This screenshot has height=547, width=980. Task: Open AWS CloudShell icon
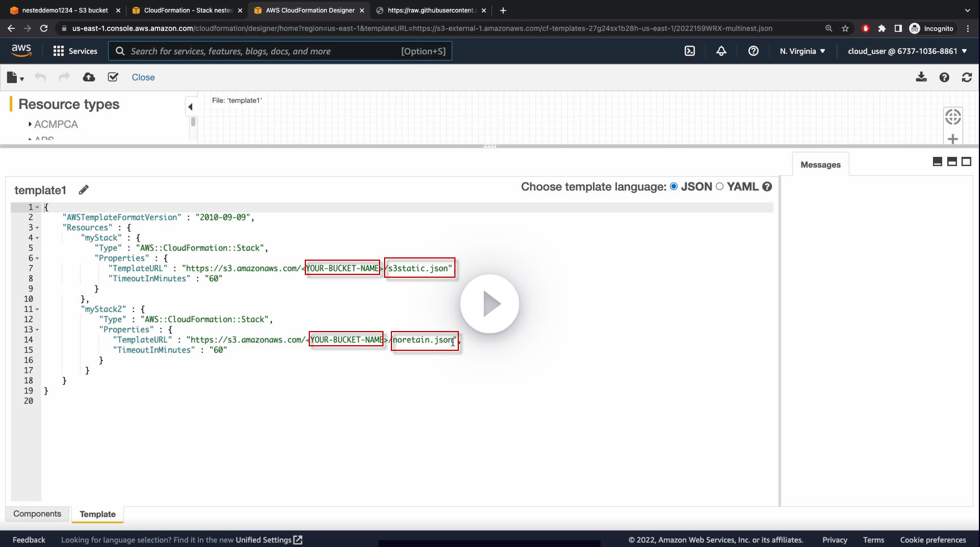tap(690, 51)
